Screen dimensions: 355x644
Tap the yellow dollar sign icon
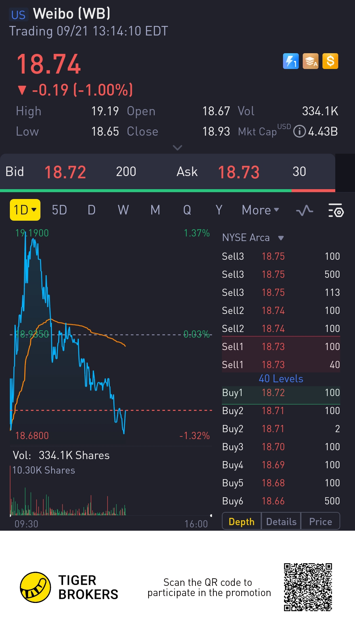click(x=330, y=61)
